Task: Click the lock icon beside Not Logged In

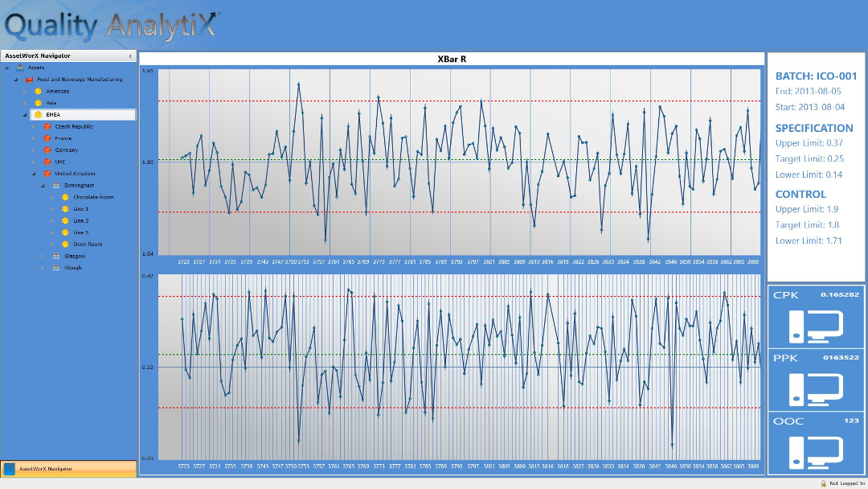Action: coord(823,483)
